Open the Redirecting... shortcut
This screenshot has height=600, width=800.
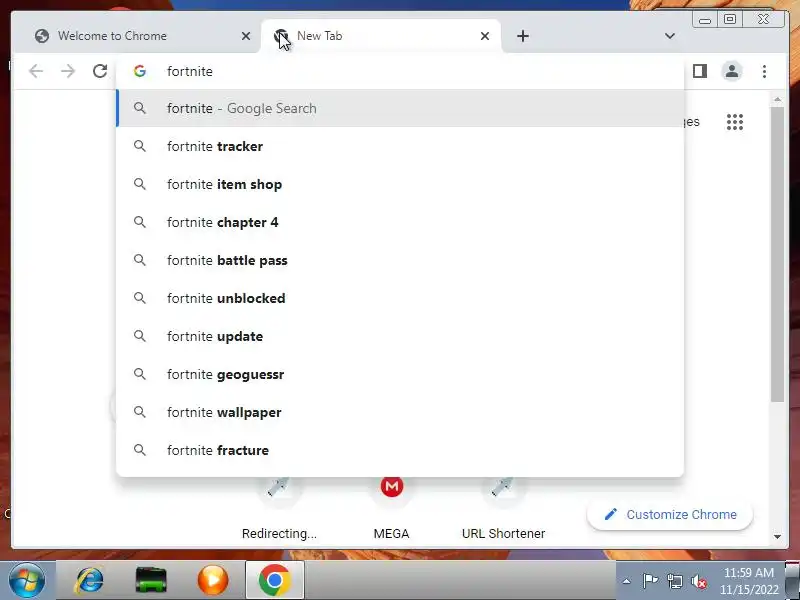tap(279, 508)
